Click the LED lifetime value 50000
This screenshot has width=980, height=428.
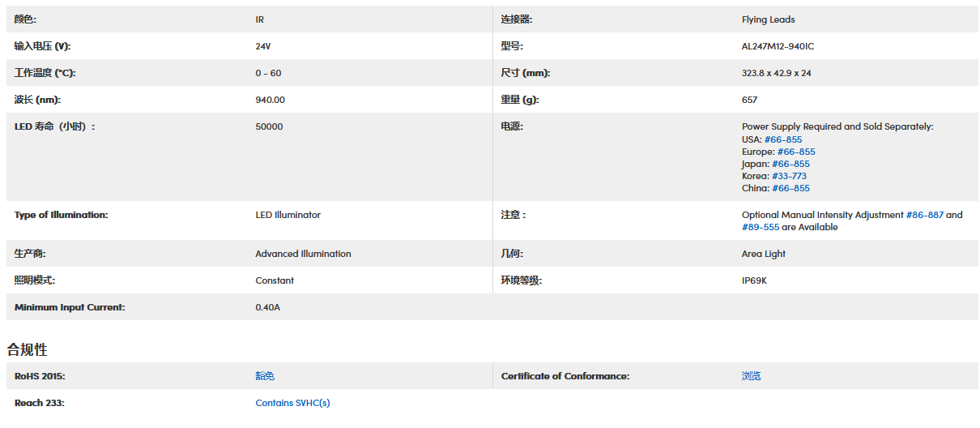point(269,126)
